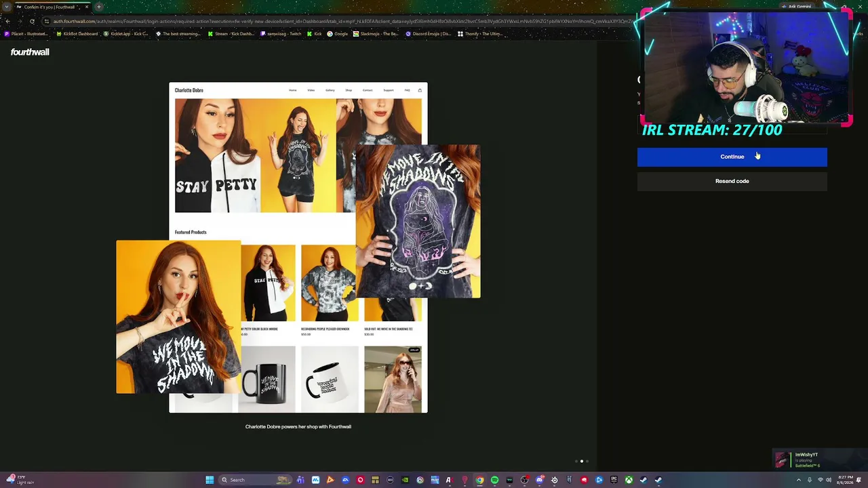Open the Stream - Kick Dashboard bookmark
Image resolution: width=868 pixels, height=488 pixels.
[x=231, y=34]
